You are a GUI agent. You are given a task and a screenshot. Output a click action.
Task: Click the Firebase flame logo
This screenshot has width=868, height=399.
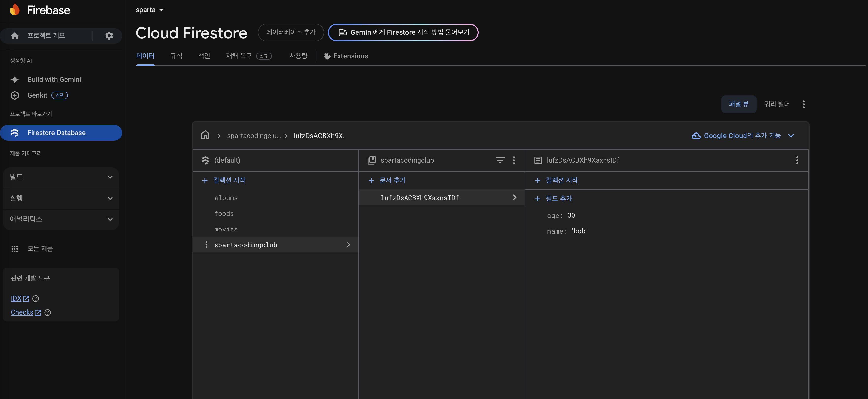[x=15, y=10]
